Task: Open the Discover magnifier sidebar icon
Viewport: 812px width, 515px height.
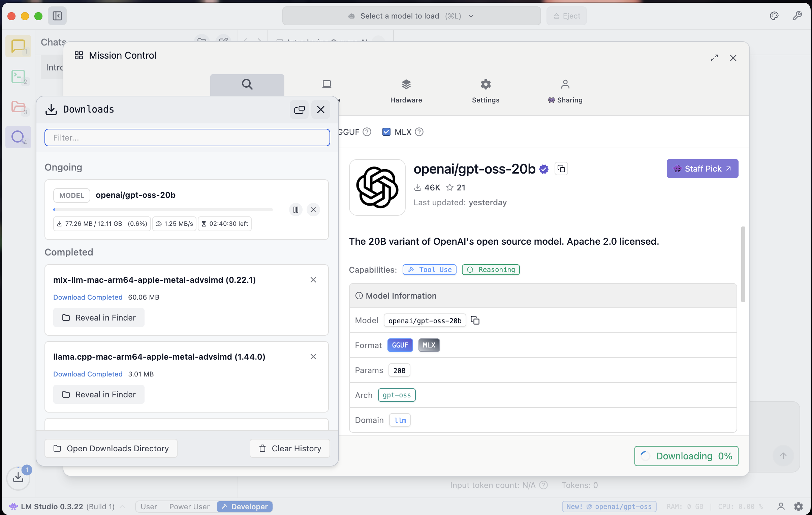Action: tap(18, 137)
